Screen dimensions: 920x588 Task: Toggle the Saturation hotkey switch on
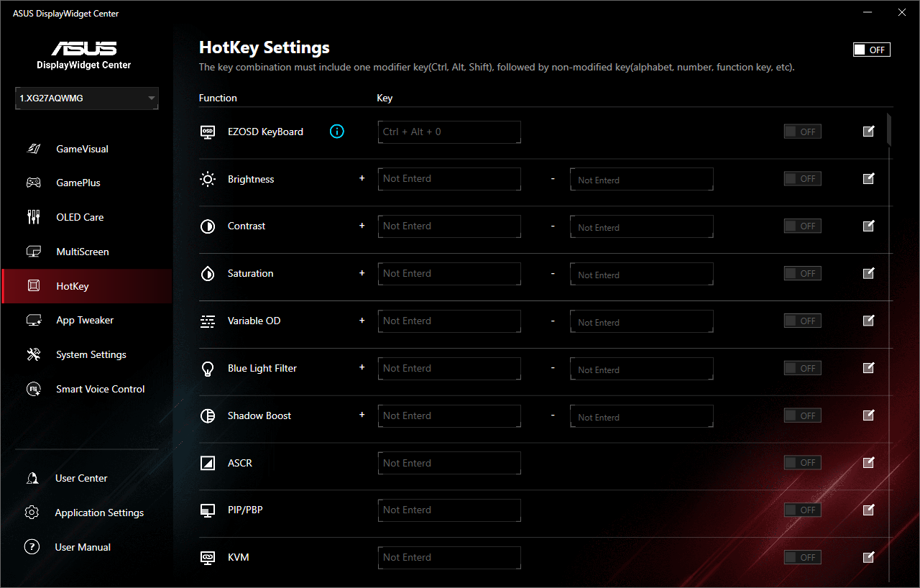tap(802, 273)
